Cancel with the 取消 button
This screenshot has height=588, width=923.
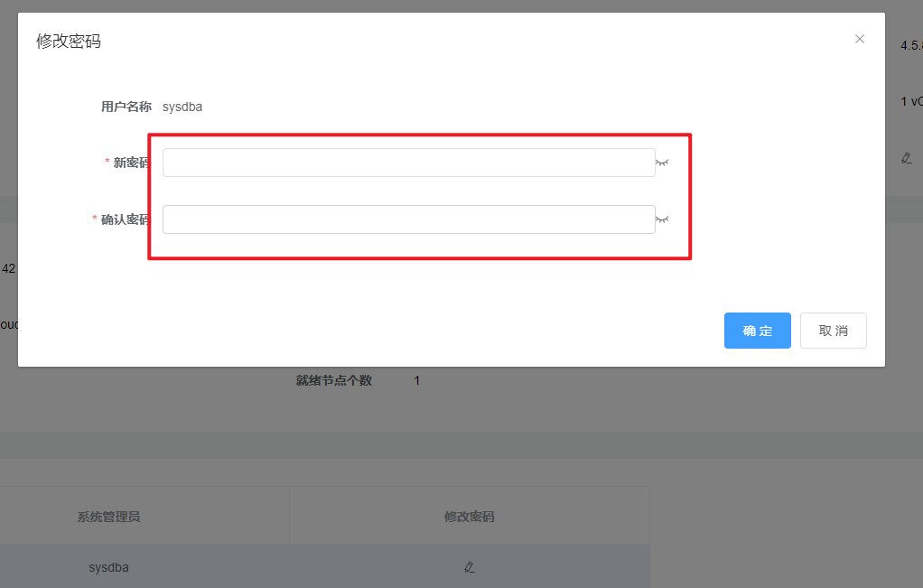tap(833, 331)
